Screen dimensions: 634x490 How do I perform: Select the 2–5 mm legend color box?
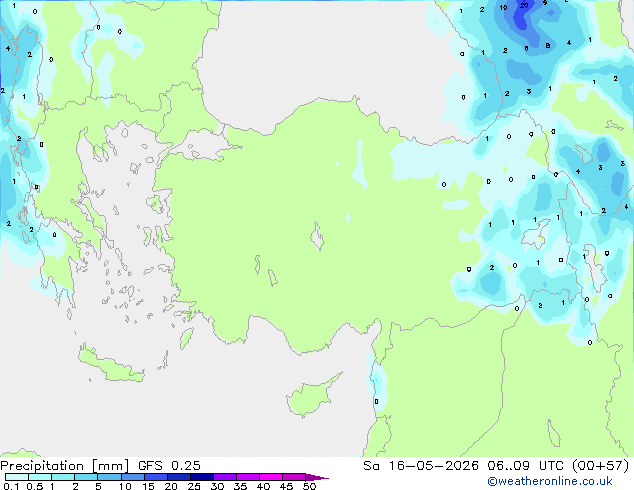[86, 477]
